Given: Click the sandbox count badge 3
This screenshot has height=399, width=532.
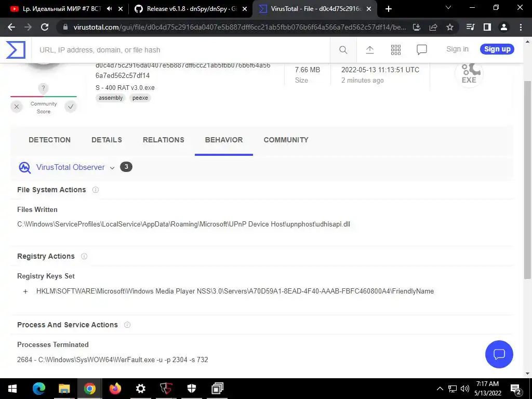Looking at the screenshot, I should coord(126,167).
